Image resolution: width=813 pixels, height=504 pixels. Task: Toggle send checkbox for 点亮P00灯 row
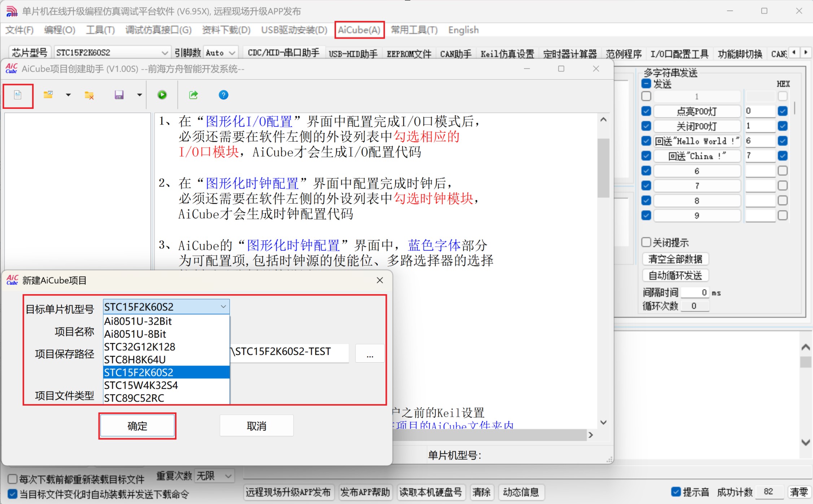pyautogui.click(x=646, y=111)
